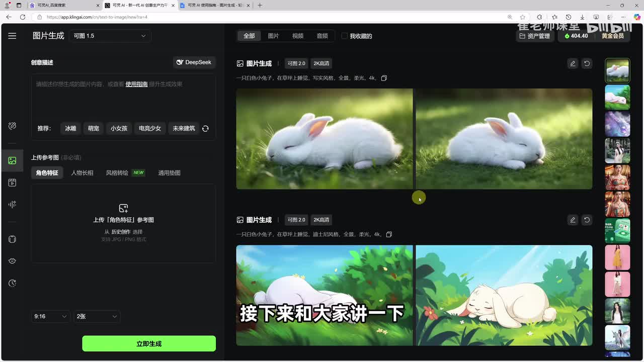The width and height of the screenshot is (644, 362).
Task: Copy the 写实风格 prompt text
Action: [384, 78]
